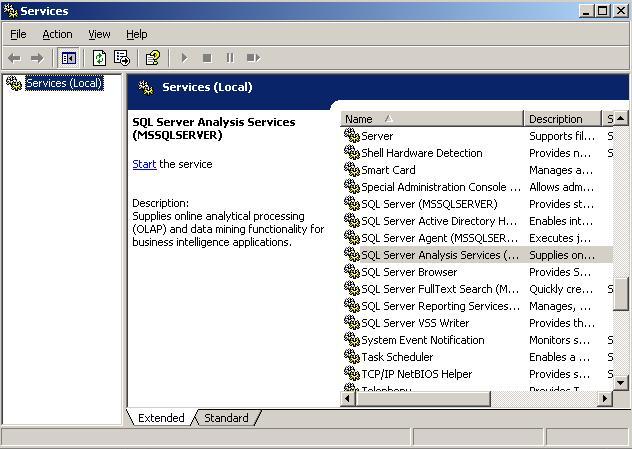Click the horizontal scrollbar thumb
The width and height of the screenshot is (632, 449).
tap(422, 399)
